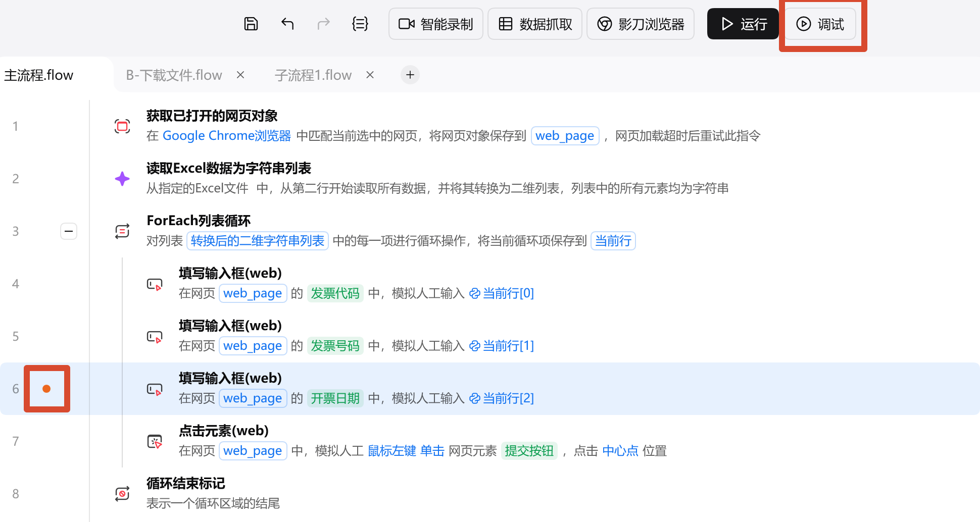Click the 当前行[2] value
This screenshot has height=522, width=980.
(502, 398)
